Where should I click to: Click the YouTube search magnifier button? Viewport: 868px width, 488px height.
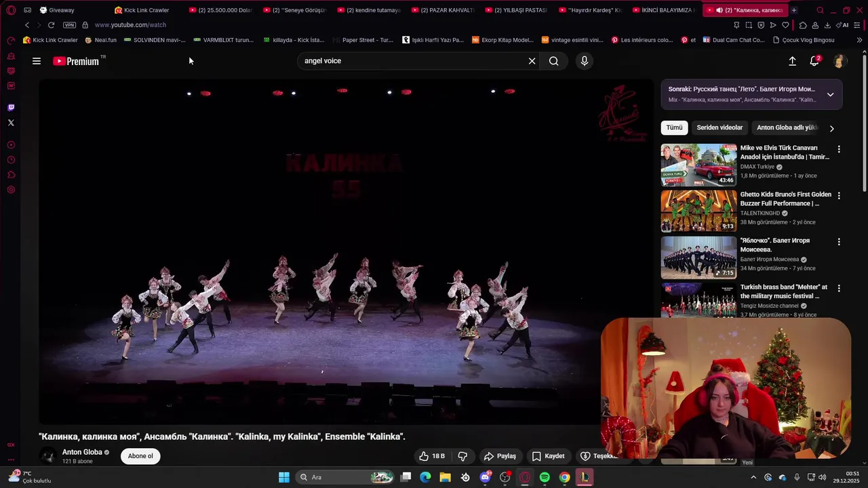[x=554, y=61]
